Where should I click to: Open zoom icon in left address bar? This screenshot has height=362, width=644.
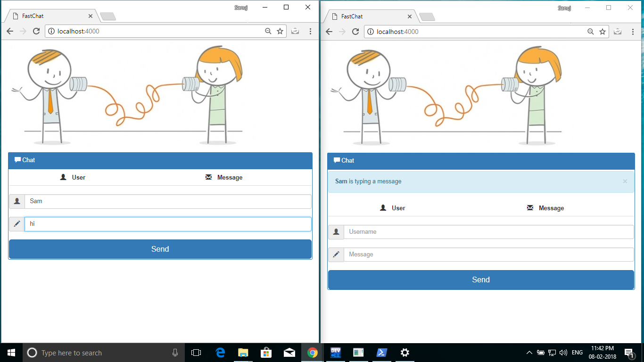268,31
